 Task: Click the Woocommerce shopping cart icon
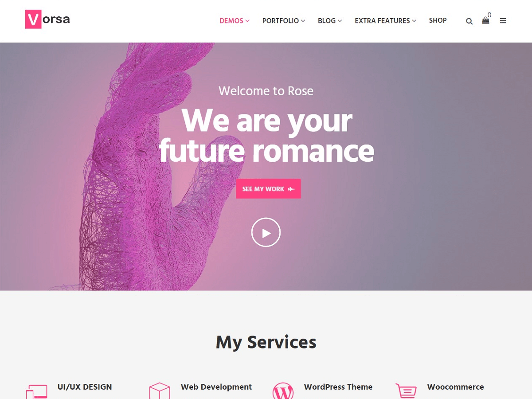pos(406,391)
